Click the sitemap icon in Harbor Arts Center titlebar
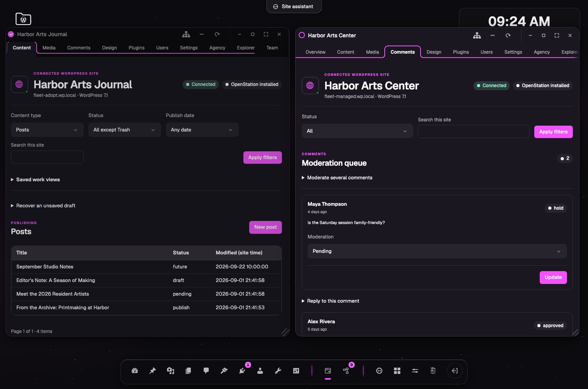 coord(477,35)
